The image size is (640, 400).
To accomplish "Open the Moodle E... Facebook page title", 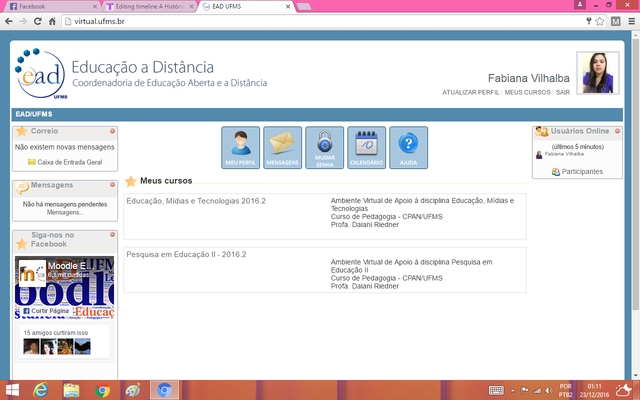I will tap(70, 266).
